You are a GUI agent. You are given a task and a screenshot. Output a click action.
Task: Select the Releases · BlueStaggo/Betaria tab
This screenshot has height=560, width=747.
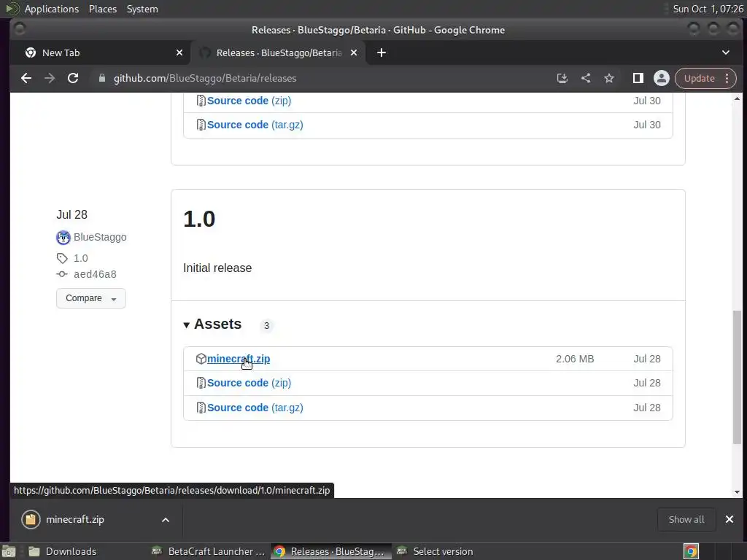pos(279,52)
